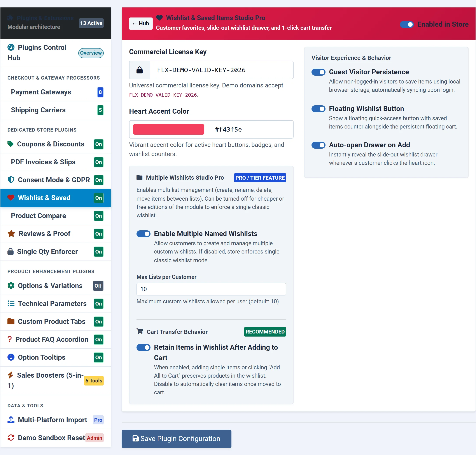Click the Consent Mode shield icon

(11, 180)
